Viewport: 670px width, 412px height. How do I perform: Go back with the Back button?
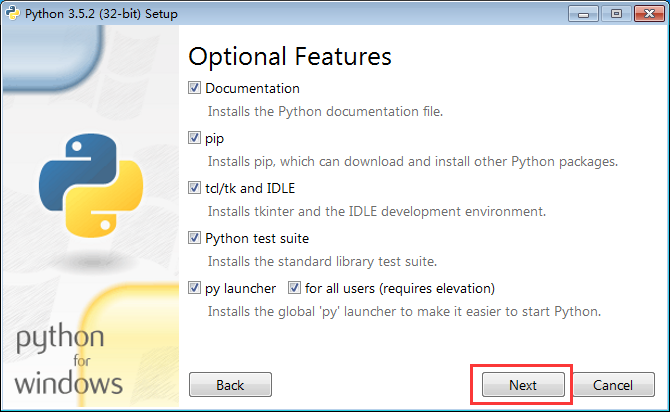[230, 385]
